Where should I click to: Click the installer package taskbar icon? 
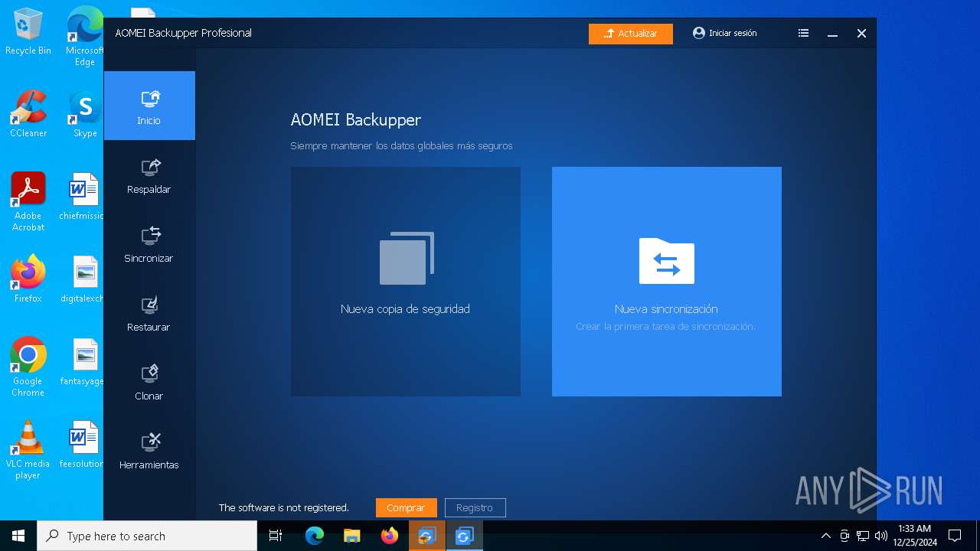pyautogui.click(x=427, y=536)
